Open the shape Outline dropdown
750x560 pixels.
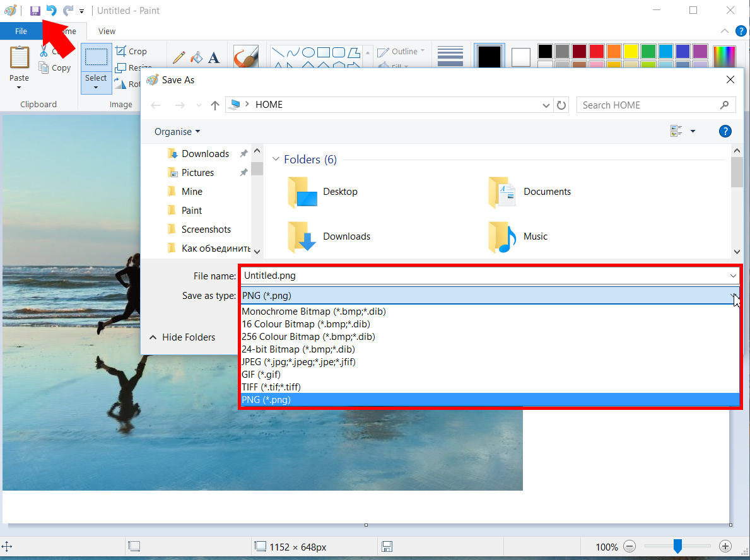(401, 51)
